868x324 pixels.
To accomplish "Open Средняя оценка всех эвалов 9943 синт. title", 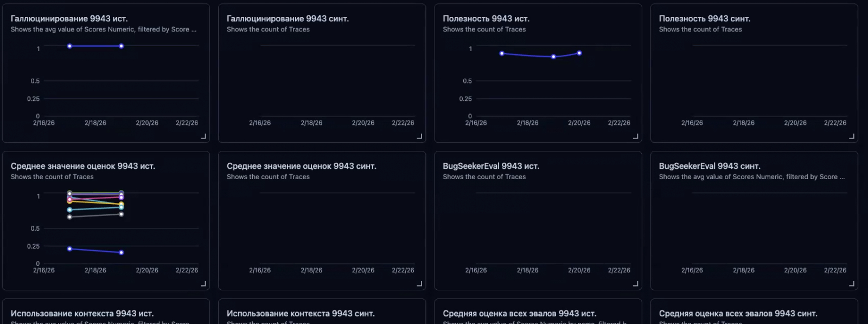I will pyautogui.click(x=738, y=313).
